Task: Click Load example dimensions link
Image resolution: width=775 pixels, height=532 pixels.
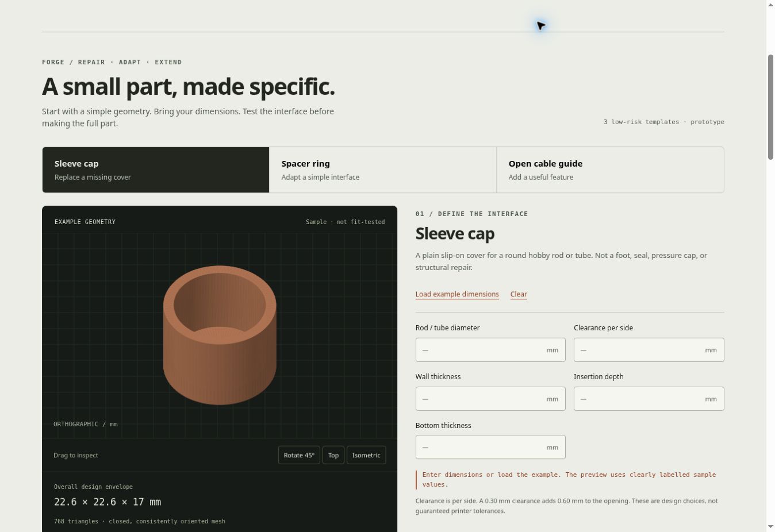Action: 457,294
